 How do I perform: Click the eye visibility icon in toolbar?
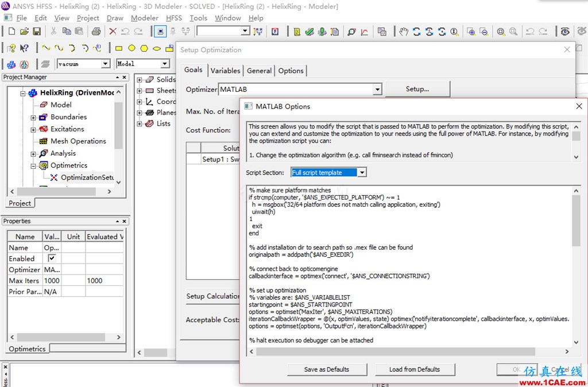(565, 32)
